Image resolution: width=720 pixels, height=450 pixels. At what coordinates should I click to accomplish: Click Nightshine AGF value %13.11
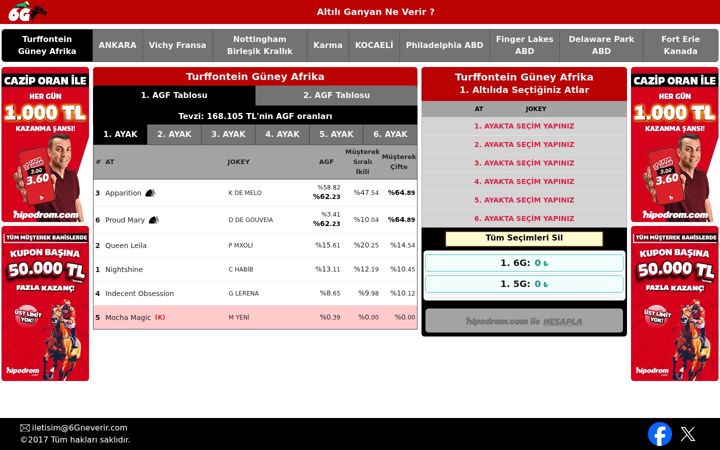327,269
